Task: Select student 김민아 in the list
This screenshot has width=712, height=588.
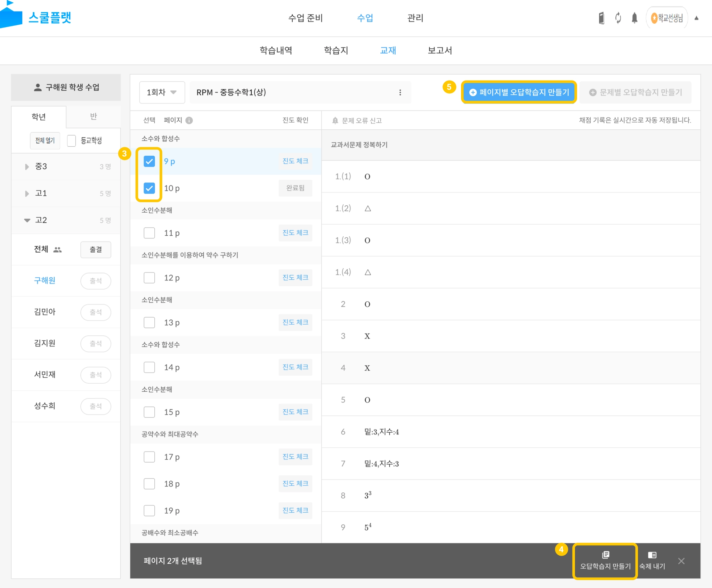Action: click(x=45, y=312)
